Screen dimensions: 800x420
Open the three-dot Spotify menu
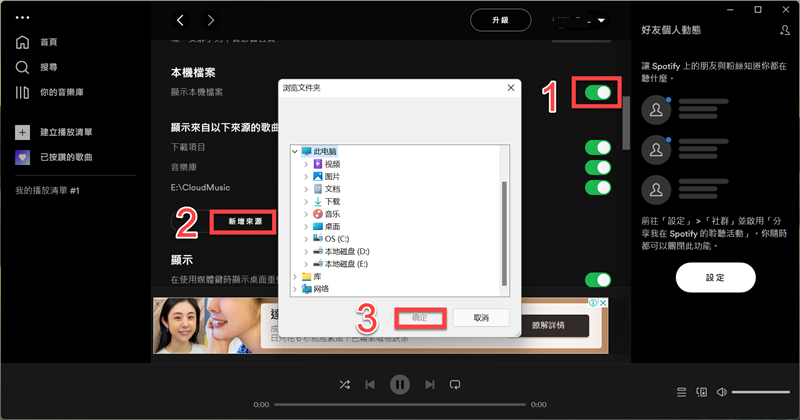22,17
